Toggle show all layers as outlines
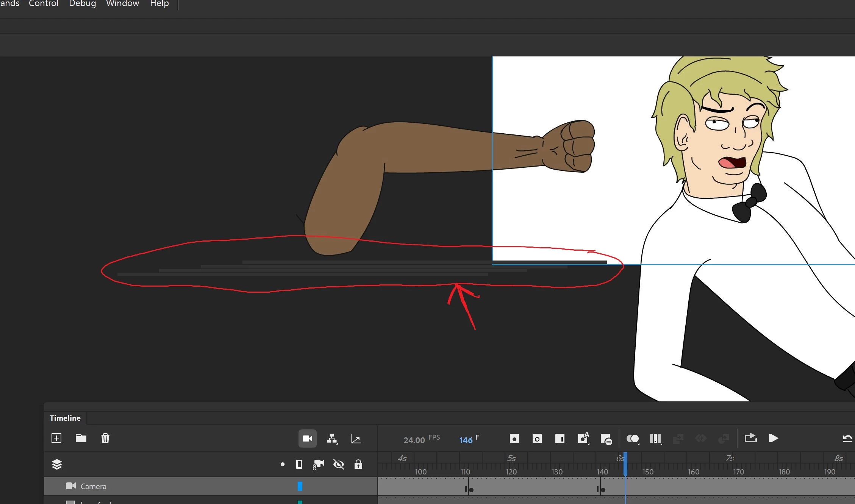855x504 pixels. point(299,464)
